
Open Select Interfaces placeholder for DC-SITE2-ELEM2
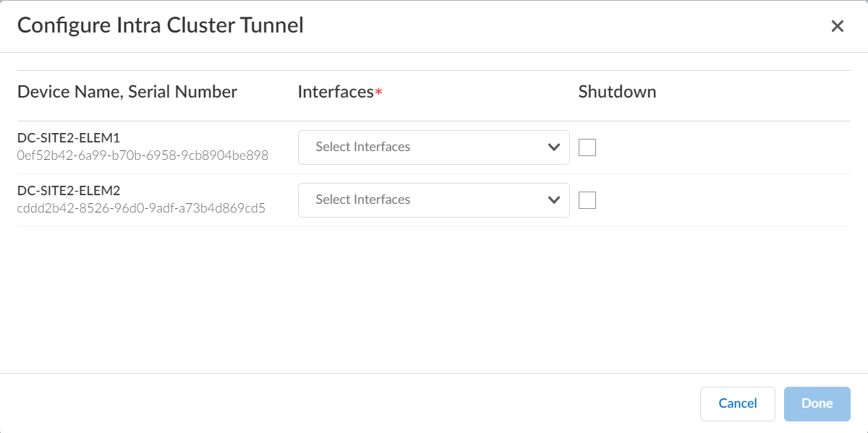click(363, 200)
